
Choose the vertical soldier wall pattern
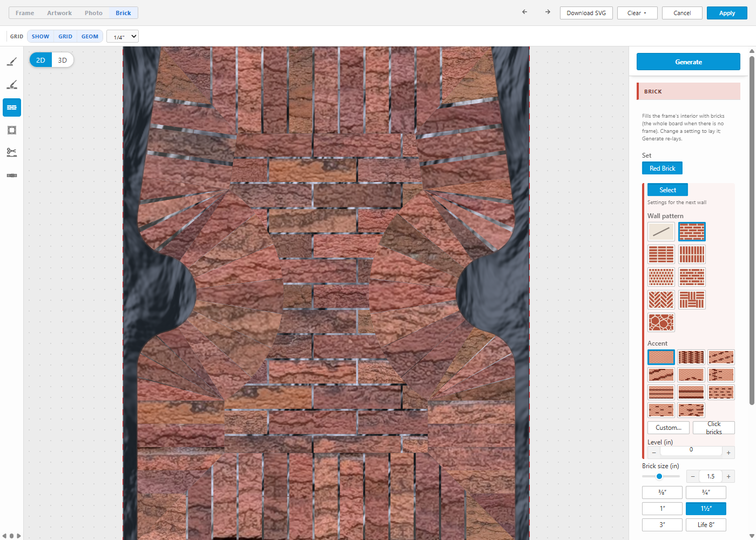[x=692, y=254]
